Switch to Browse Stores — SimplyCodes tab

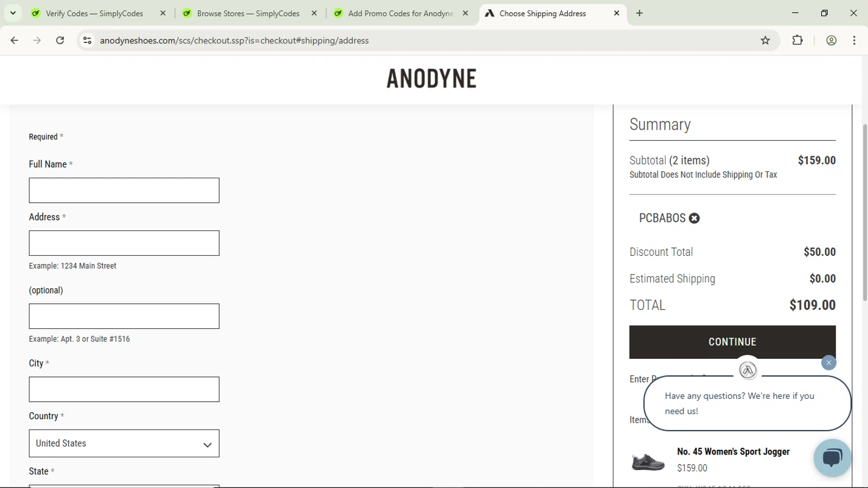point(248,13)
